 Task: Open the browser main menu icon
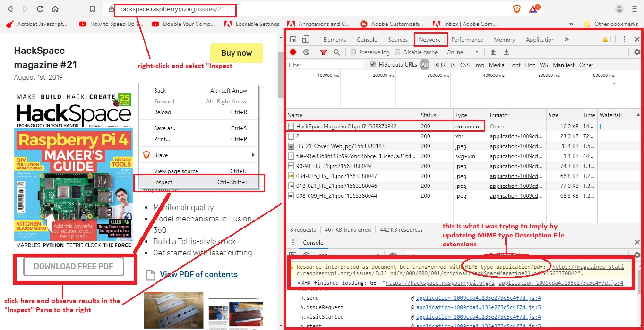pos(635,9)
